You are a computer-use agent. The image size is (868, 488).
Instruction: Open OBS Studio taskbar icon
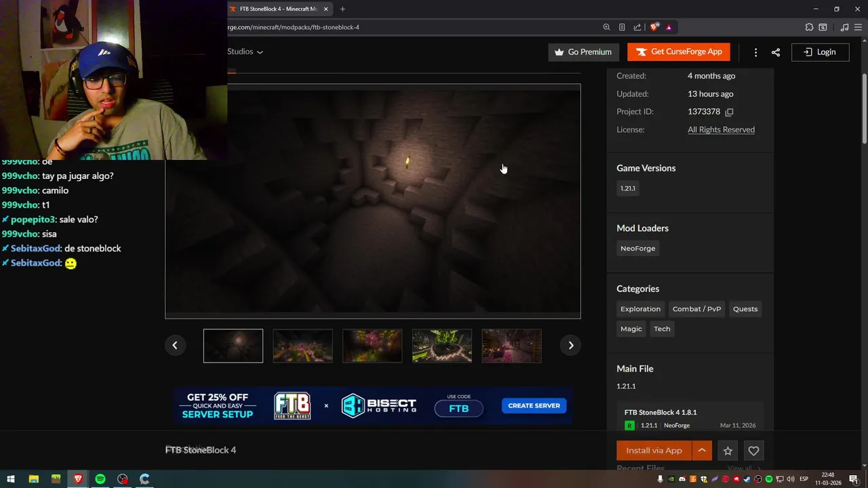point(122,479)
